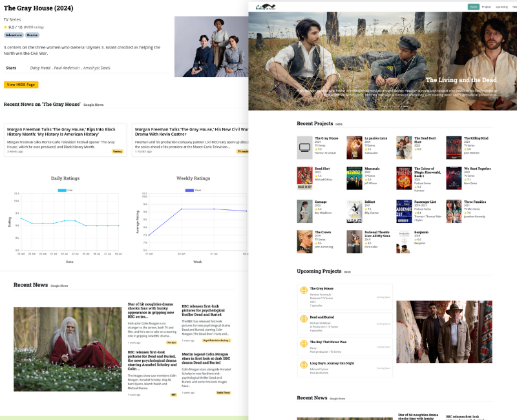Go to the Projects nav item
This screenshot has width=517, height=420.
tap(487, 6)
